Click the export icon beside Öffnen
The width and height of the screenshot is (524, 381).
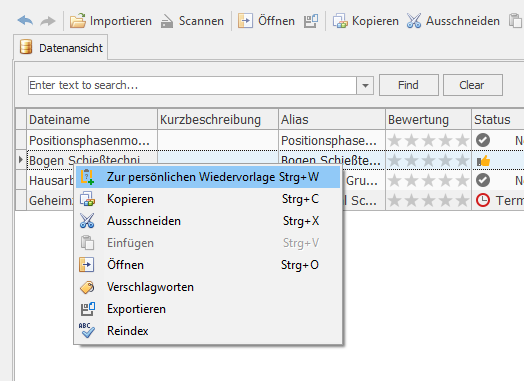[311, 21]
